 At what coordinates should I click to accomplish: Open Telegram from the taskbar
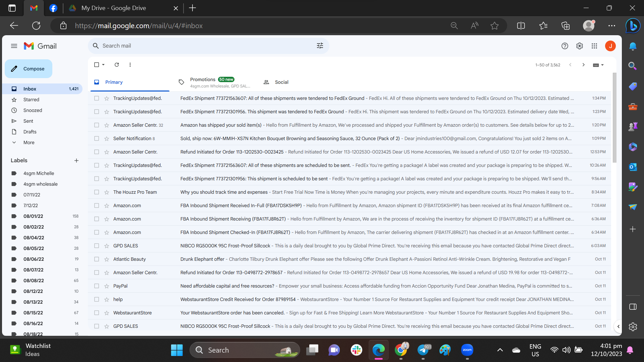click(423, 350)
